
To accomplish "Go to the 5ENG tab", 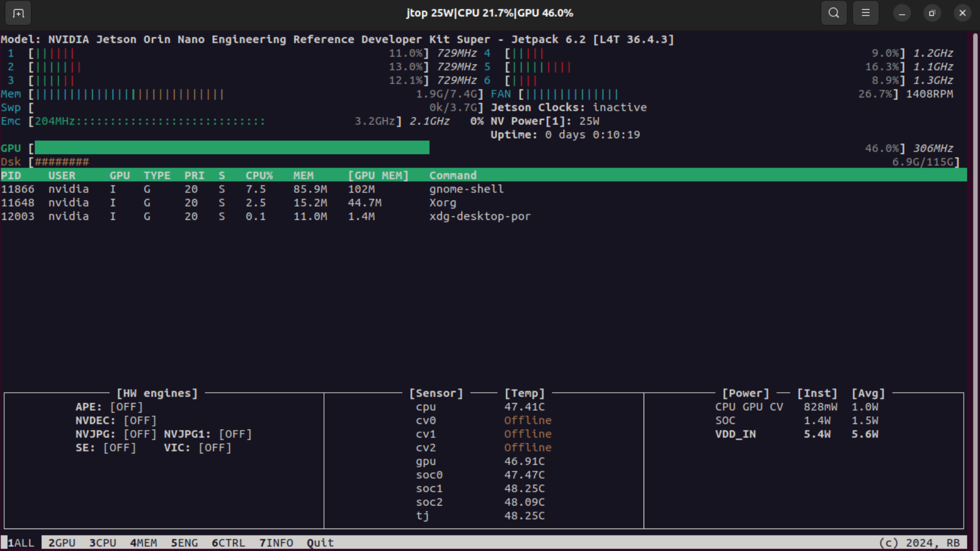I will (184, 543).
